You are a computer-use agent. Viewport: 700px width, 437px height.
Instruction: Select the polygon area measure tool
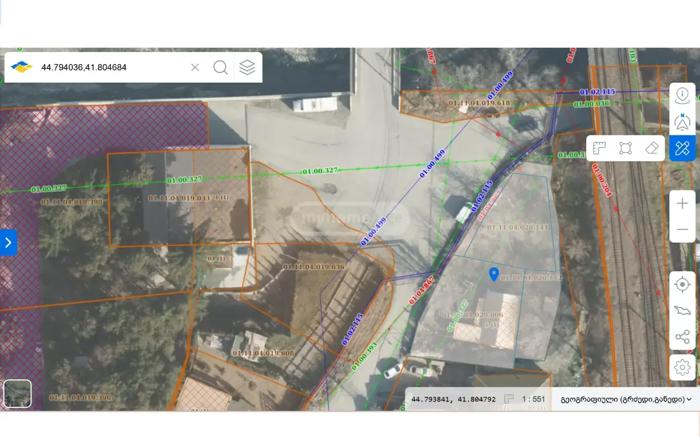[625, 149]
